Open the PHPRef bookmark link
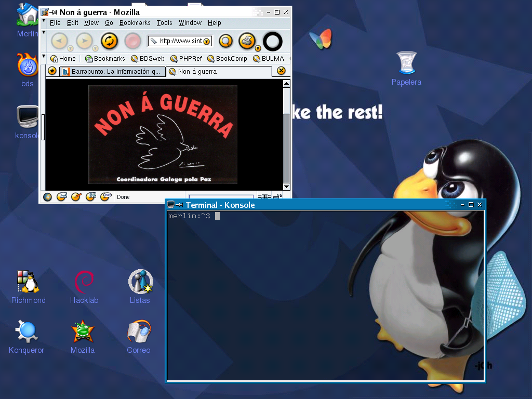 (x=186, y=59)
